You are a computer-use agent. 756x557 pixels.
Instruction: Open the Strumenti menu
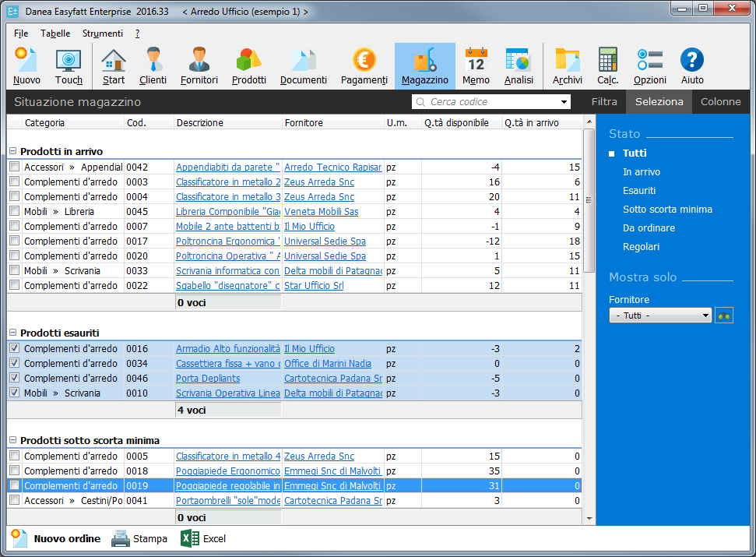[x=102, y=33]
